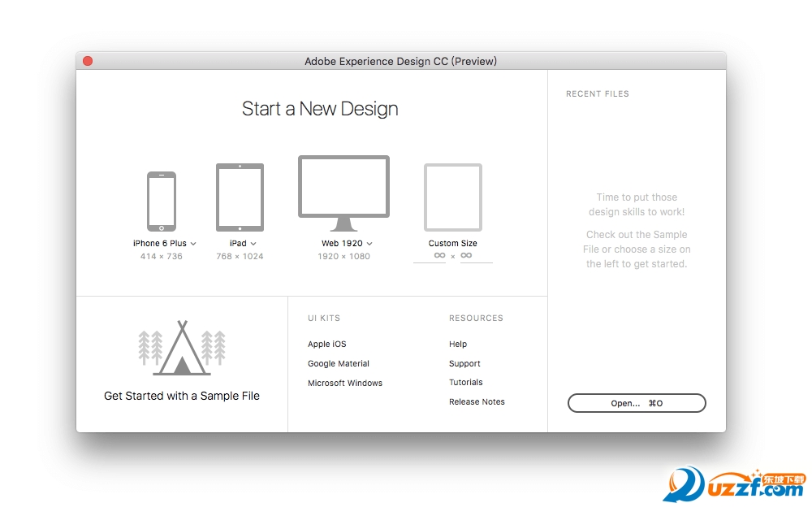Viewport: 812px width, 516px height.
Task: Click the custom width input field
Action: coord(430,257)
